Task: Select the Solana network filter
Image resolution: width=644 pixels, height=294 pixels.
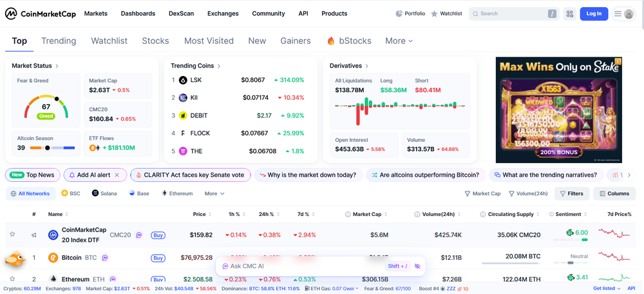Action: 104,193
